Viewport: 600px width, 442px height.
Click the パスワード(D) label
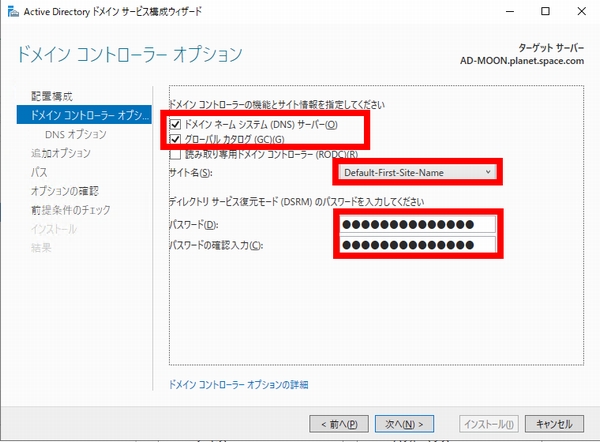click(x=194, y=225)
